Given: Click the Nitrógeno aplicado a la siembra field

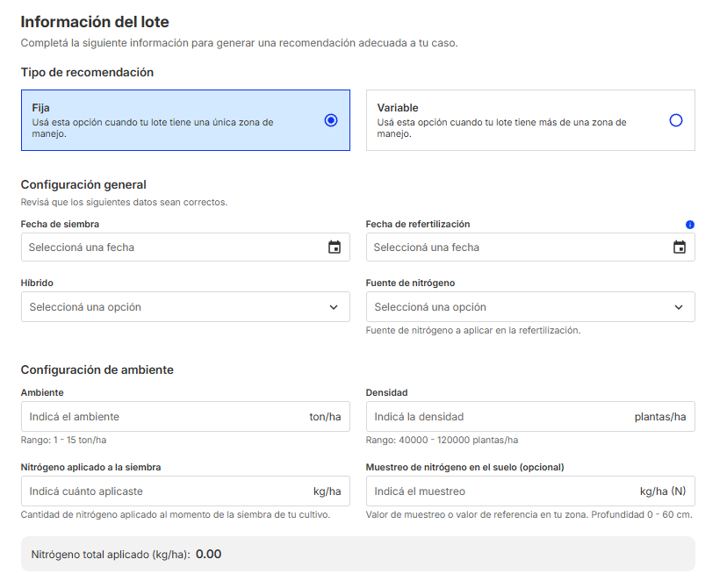Looking at the screenshot, I should click(185, 491).
